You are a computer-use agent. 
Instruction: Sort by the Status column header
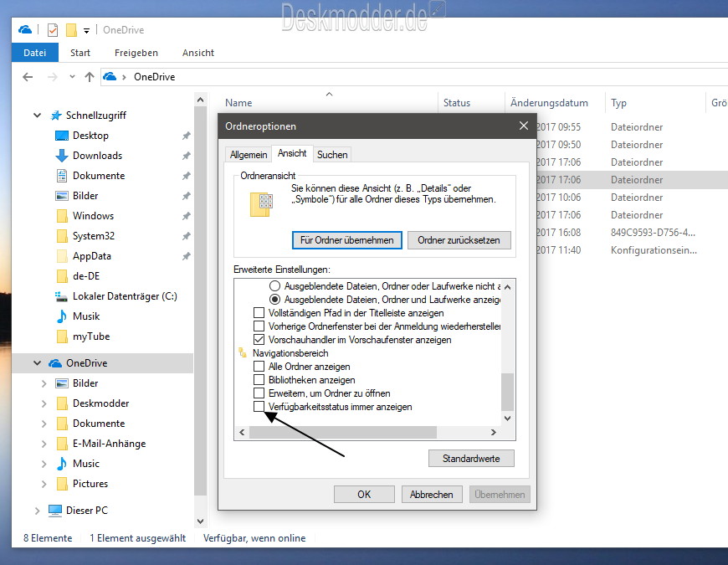pos(456,103)
